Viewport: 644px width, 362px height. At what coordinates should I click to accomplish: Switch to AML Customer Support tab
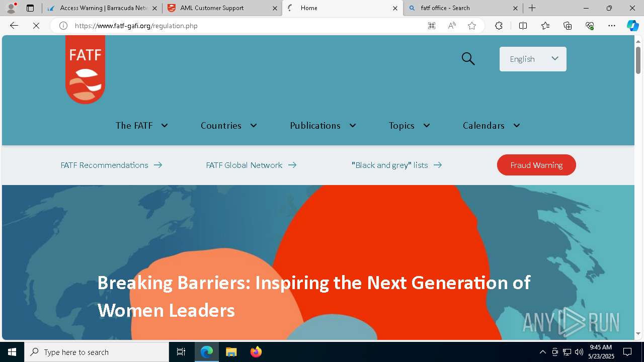coord(222,8)
